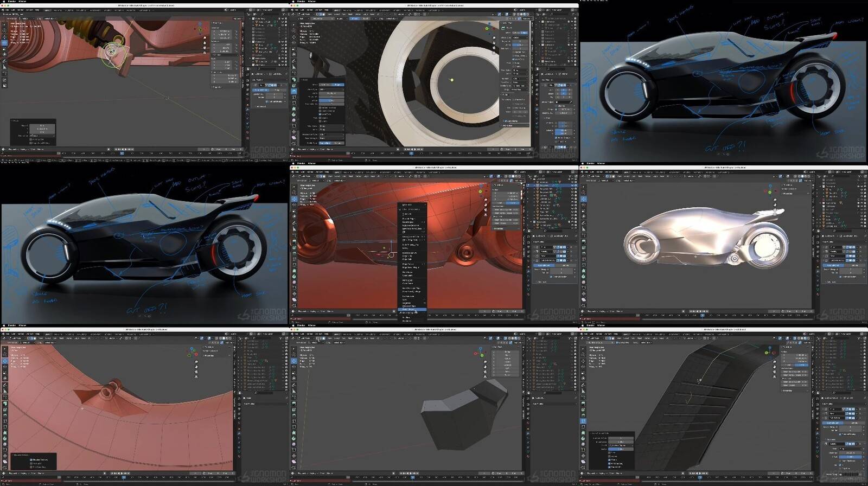Switch vertex coordinates to Global in the slatted-panel window
Screen dimensions: 868x486
[x=787, y=365]
